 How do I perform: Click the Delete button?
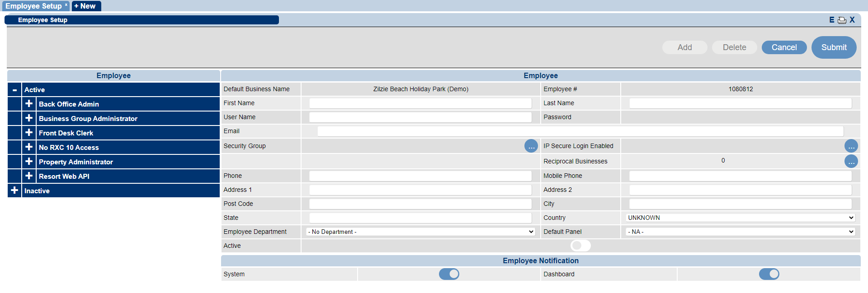[x=734, y=47]
